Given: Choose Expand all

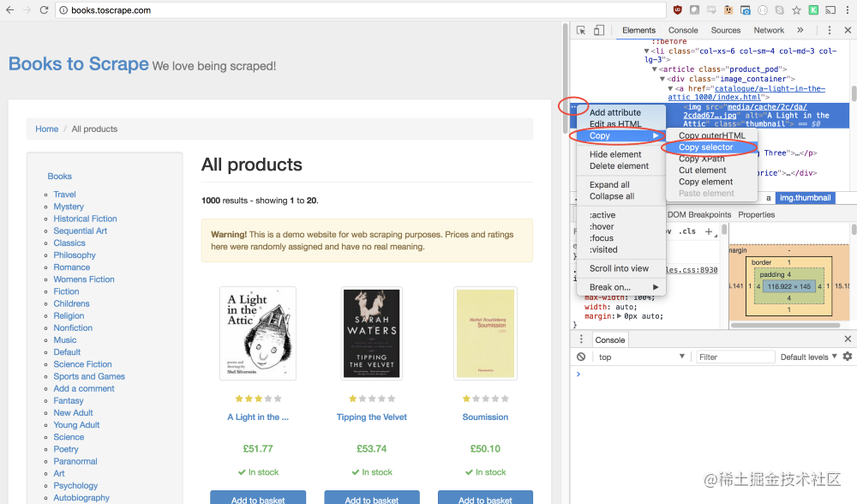Looking at the screenshot, I should pos(620,185).
